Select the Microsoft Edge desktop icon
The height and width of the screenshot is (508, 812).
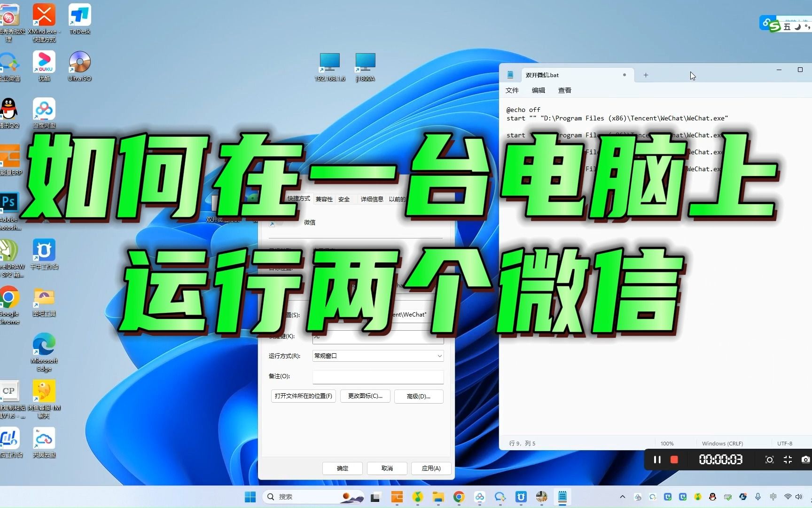tap(44, 352)
